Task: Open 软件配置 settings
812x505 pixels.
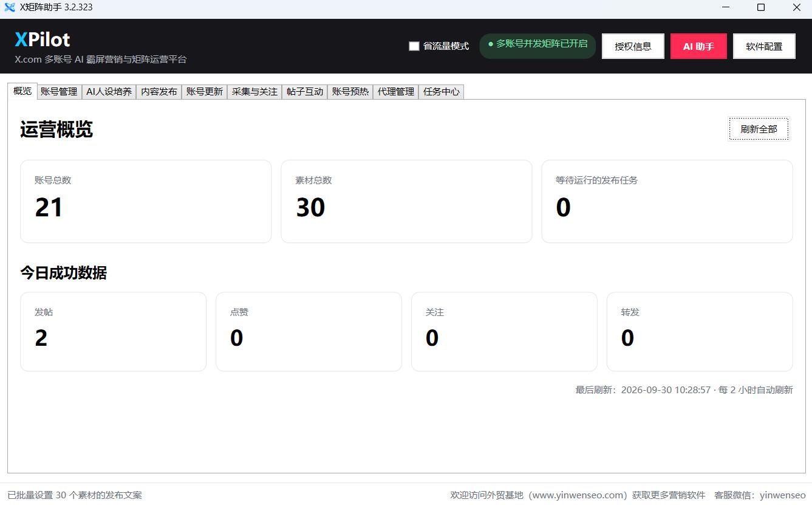Action: [764, 46]
